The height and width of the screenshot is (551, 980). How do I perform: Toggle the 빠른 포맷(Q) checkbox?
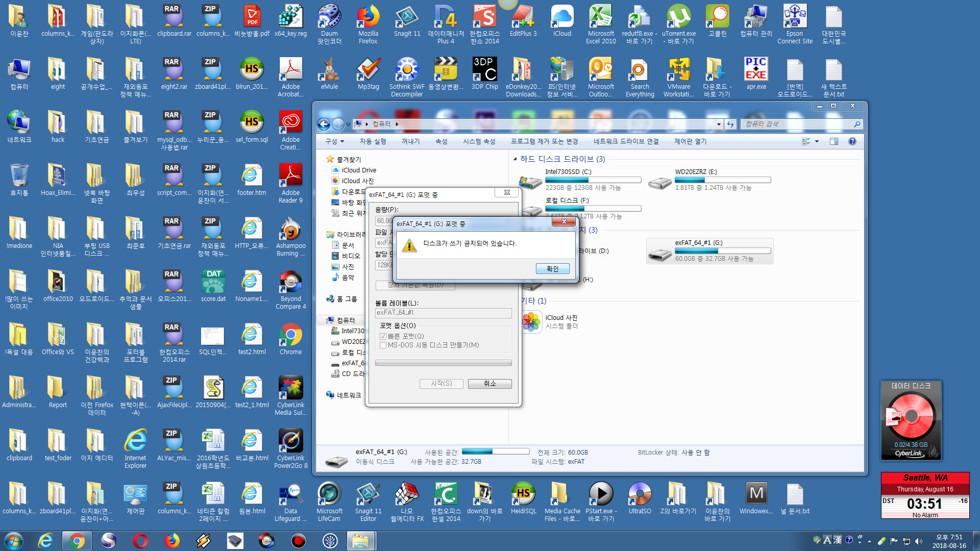tap(383, 336)
